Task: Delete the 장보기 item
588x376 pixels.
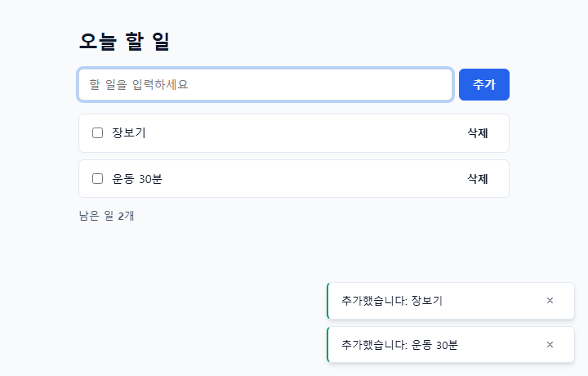Action: 478,133
